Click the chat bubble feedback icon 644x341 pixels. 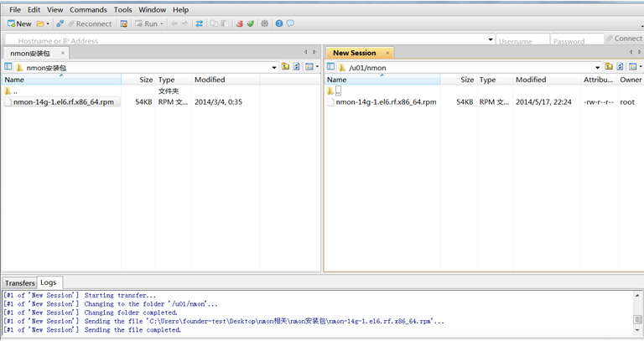[290, 23]
